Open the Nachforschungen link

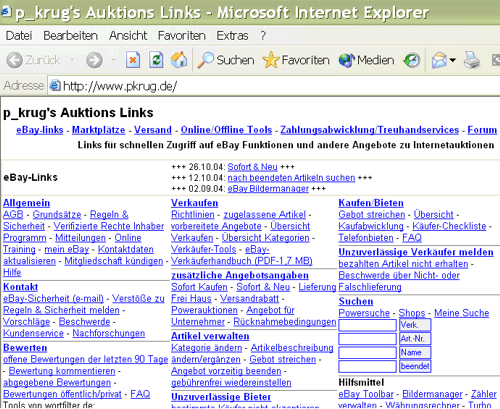tap(109, 333)
